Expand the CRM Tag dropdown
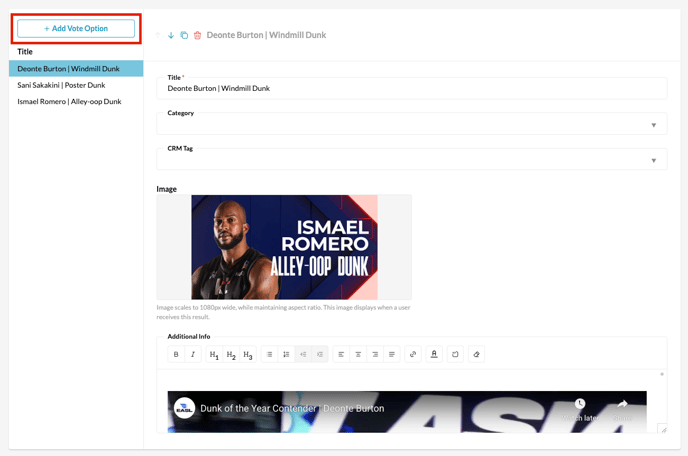 [411, 160]
